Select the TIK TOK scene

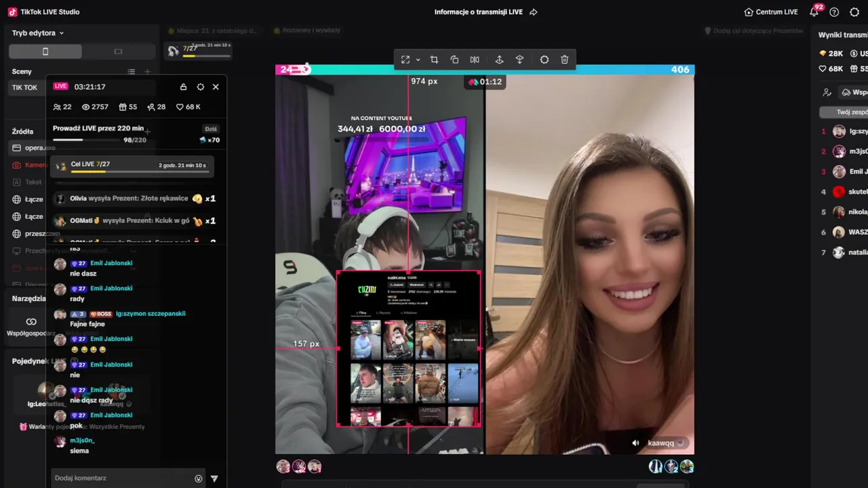pyautogui.click(x=26, y=87)
